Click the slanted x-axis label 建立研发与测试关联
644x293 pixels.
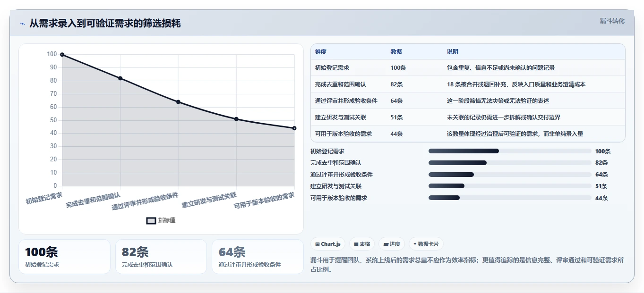pyautogui.click(x=209, y=200)
